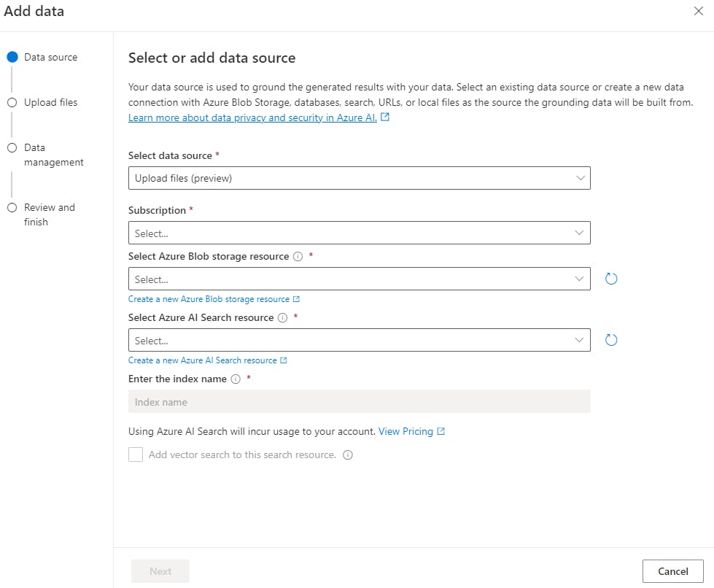Enable Add vector search checkbox

(136, 455)
